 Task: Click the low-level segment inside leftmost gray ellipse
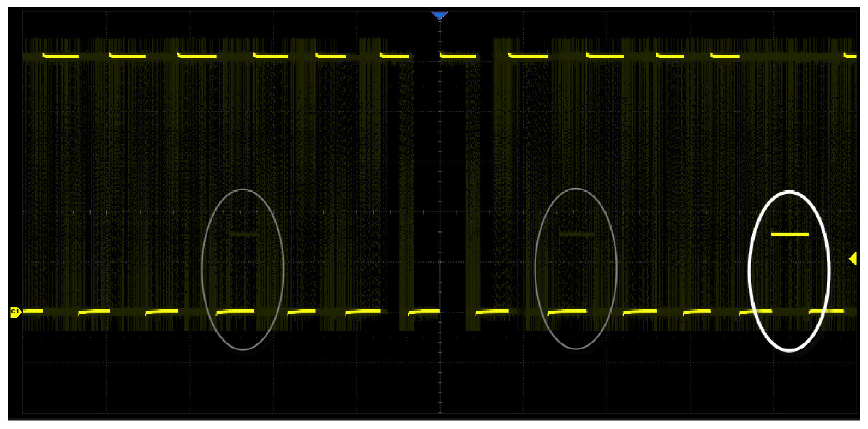point(235,312)
